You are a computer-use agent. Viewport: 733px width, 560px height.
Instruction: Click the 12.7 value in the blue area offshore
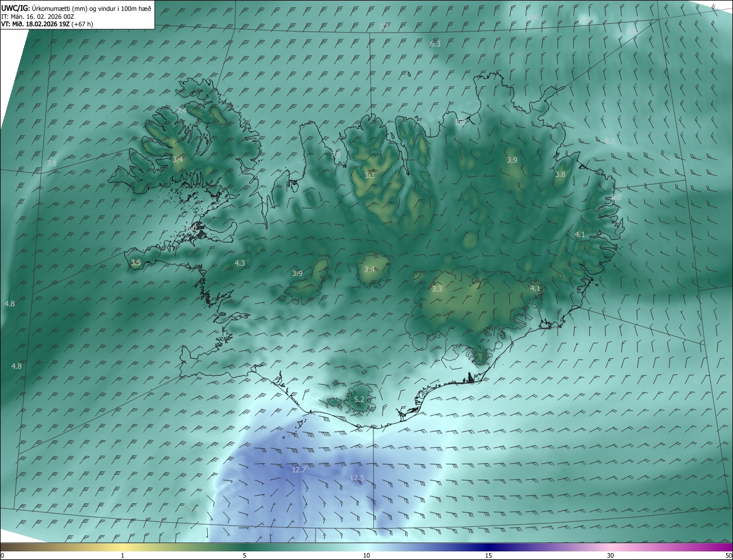pos(299,470)
